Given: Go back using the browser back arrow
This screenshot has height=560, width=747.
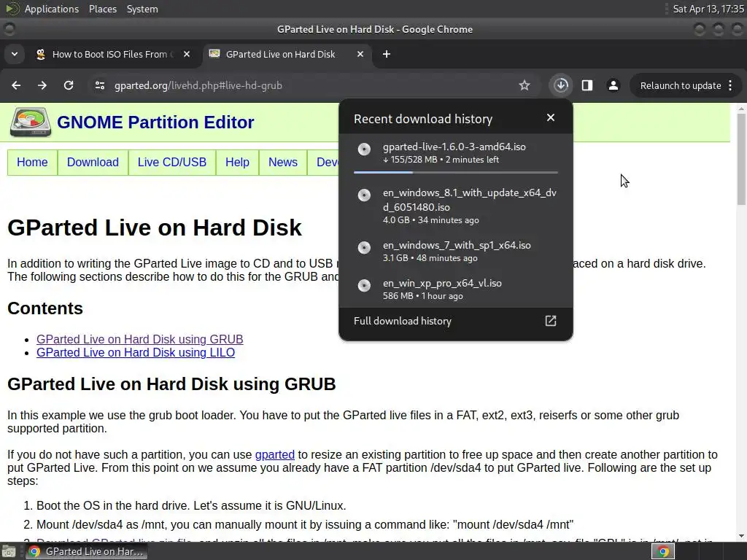Looking at the screenshot, I should pyautogui.click(x=16, y=85).
